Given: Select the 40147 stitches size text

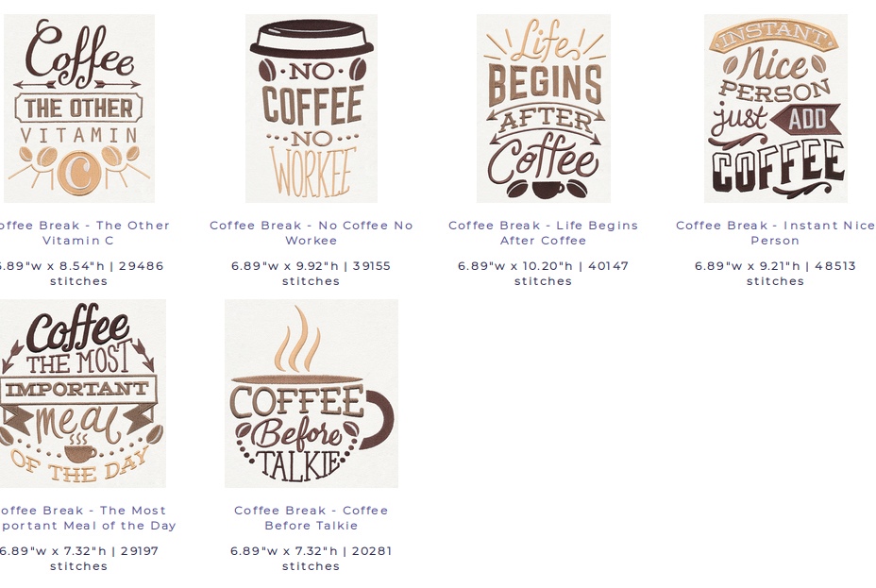Looking at the screenshot, I should [x=543, y=274].
